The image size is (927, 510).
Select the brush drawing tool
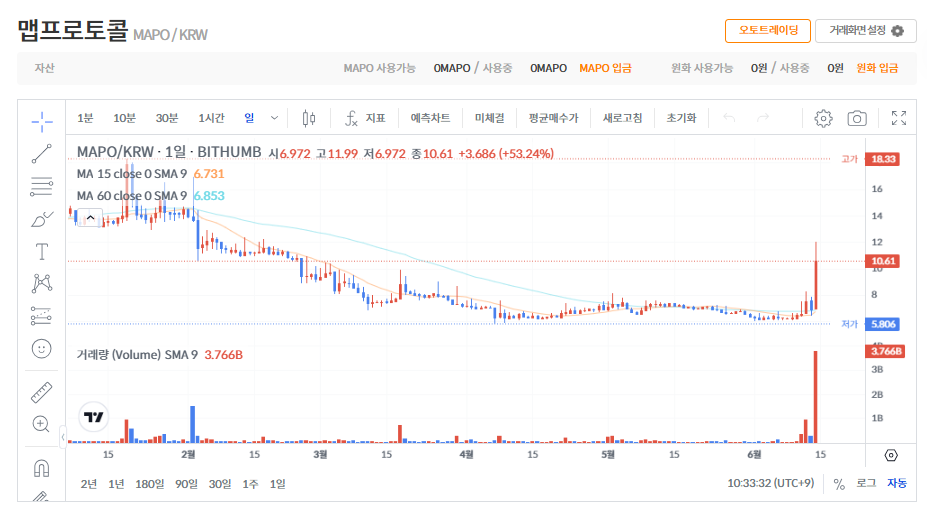coord(41,219)
